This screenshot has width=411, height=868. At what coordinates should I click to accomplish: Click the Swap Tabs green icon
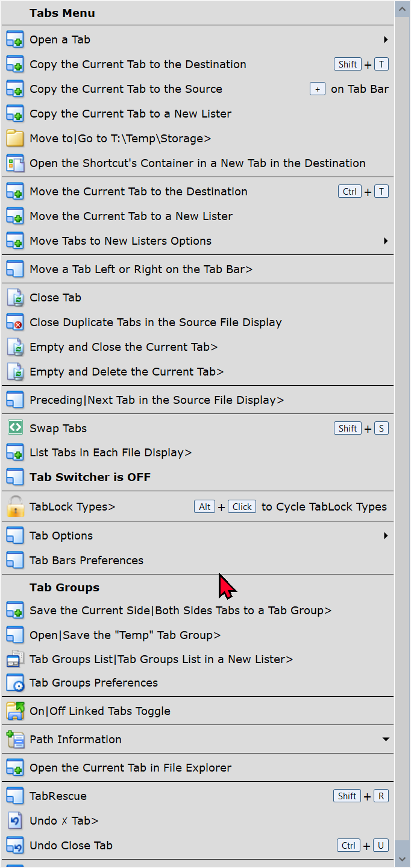click(14, 428)
